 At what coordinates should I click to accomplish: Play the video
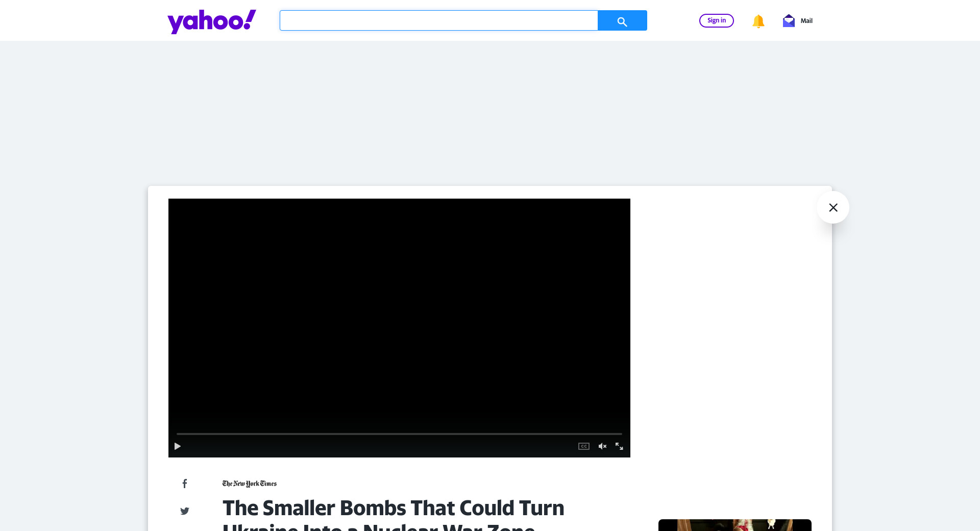[x=178, y=446]
